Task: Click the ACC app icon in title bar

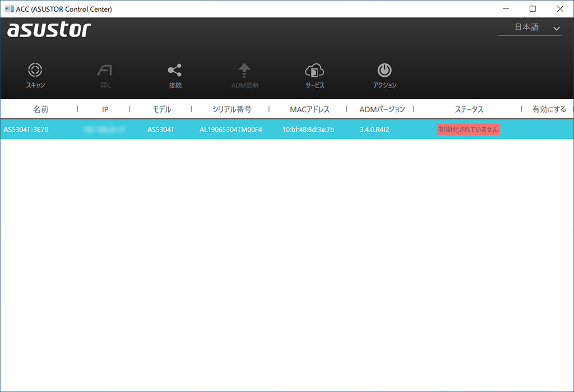Action: (x=9, y=9)
